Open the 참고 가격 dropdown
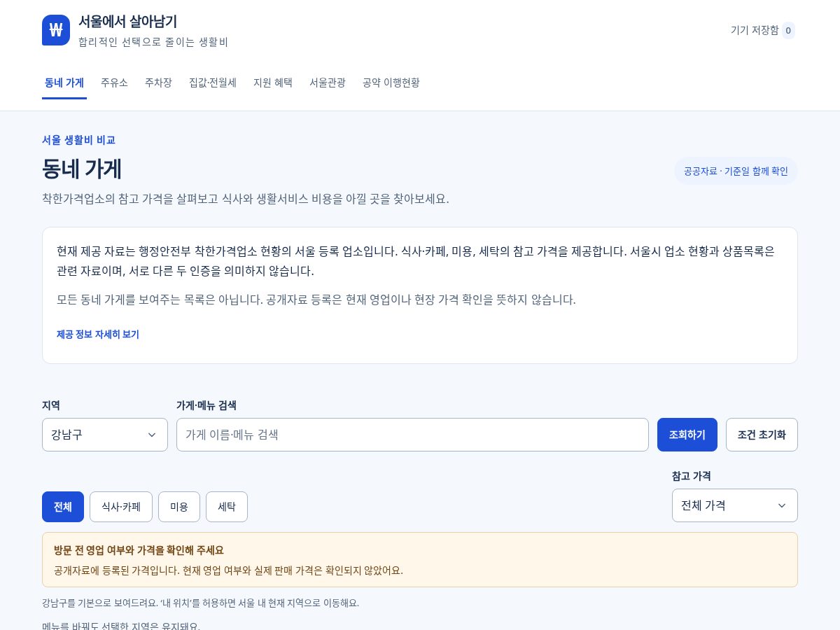 point(735,505)
